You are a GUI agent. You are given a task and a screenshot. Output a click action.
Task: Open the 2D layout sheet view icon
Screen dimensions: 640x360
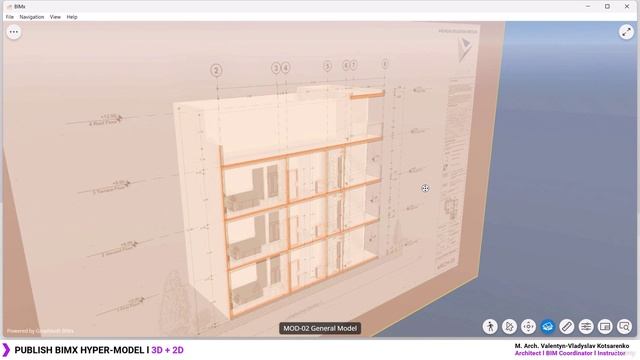[x=605, y=327]
